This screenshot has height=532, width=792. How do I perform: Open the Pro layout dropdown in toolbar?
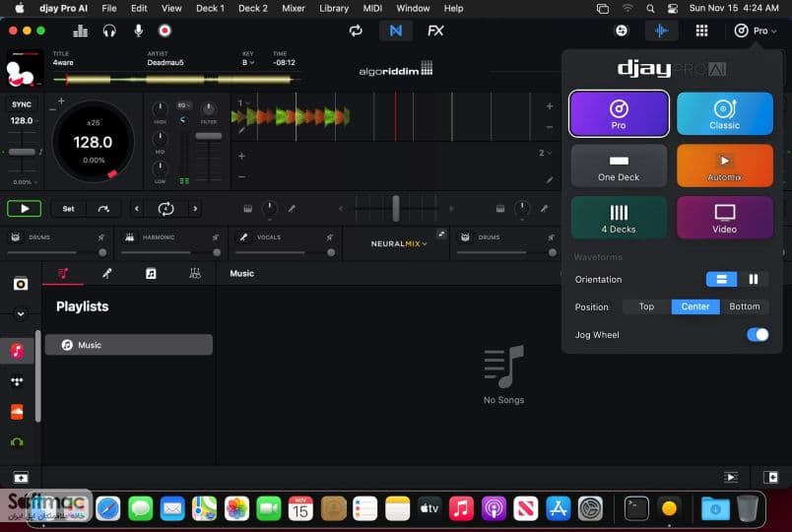756,31
